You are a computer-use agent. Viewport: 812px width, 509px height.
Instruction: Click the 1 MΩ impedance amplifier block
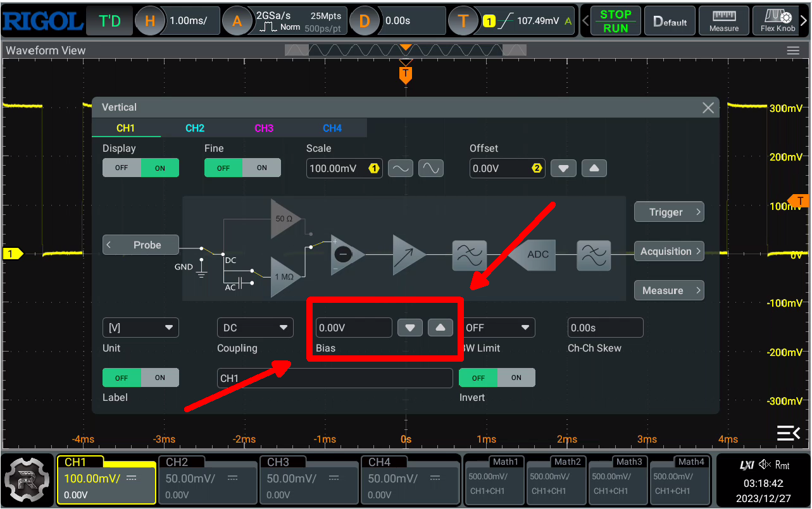pos(286,276)
